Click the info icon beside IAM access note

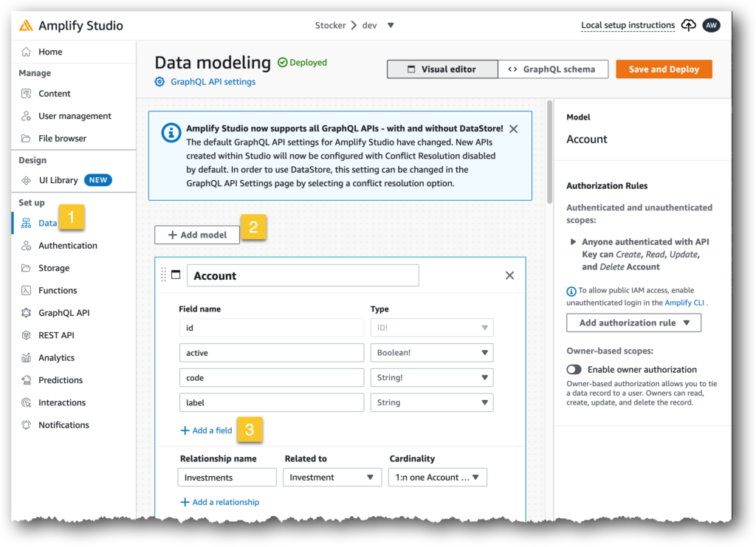coord(571,291)
